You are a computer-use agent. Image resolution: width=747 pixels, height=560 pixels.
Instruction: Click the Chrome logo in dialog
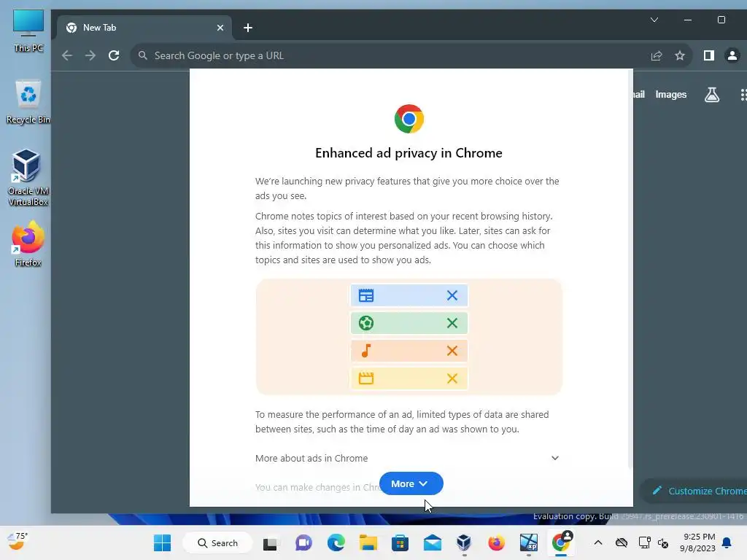click(409, 119)
